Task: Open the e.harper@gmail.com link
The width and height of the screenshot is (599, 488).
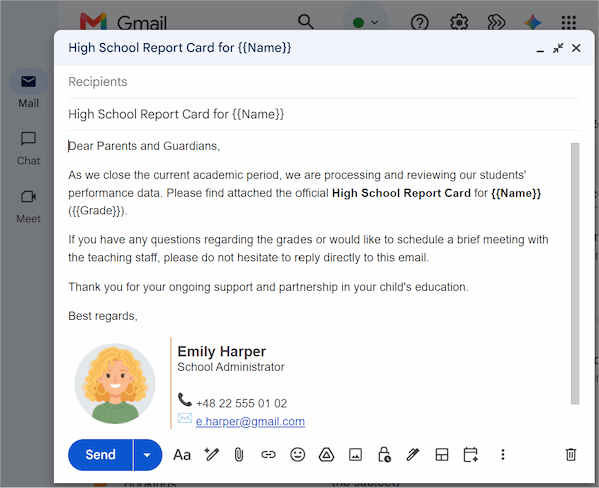Action: pyautogui.click(x=250, y=422)
